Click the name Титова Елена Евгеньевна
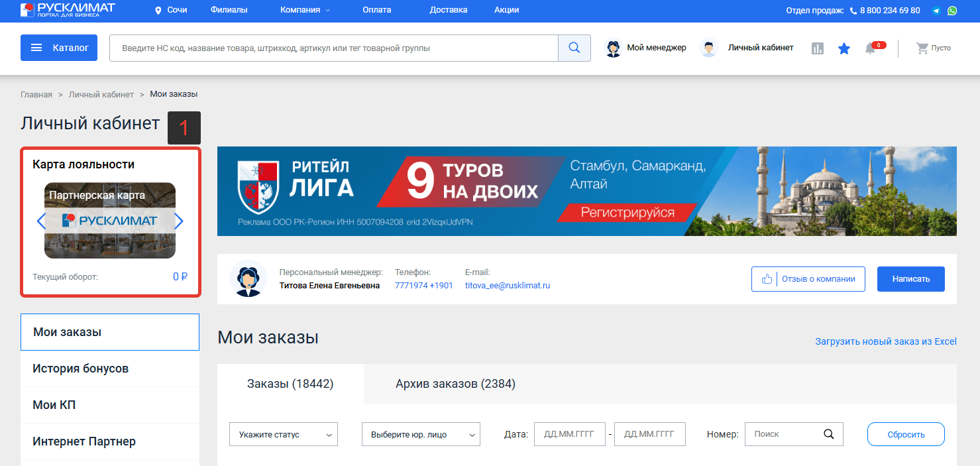Viewport: 980px width, 466px height. coord(330,286)
